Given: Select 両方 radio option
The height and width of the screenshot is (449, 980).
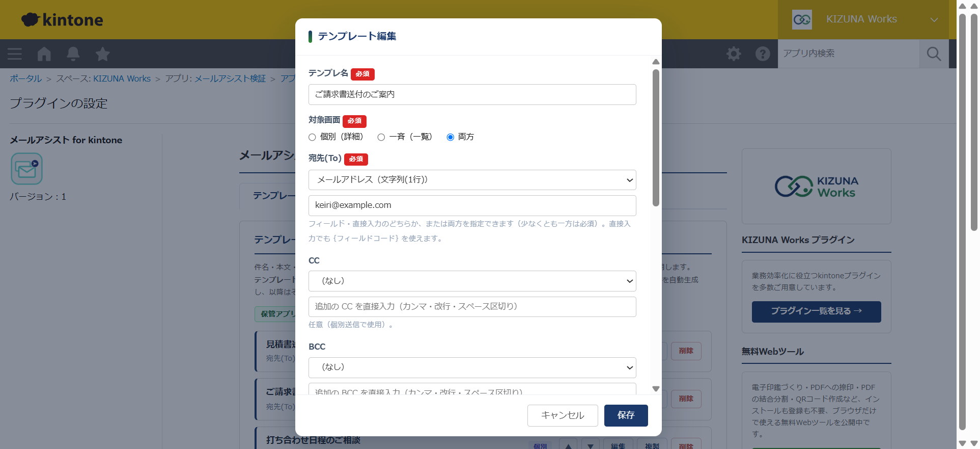Looking at the screenshot, I should [x=450, y=137].
